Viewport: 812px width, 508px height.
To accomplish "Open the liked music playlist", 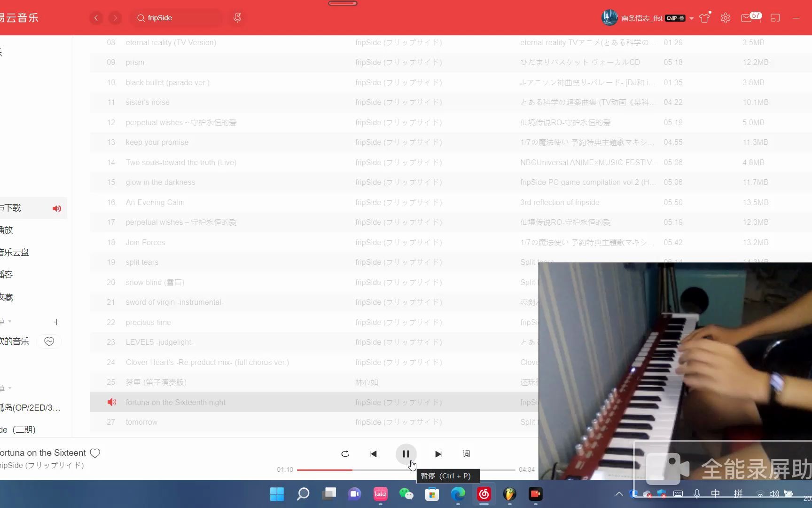I will pyautogui.click(x=15, y=341).
